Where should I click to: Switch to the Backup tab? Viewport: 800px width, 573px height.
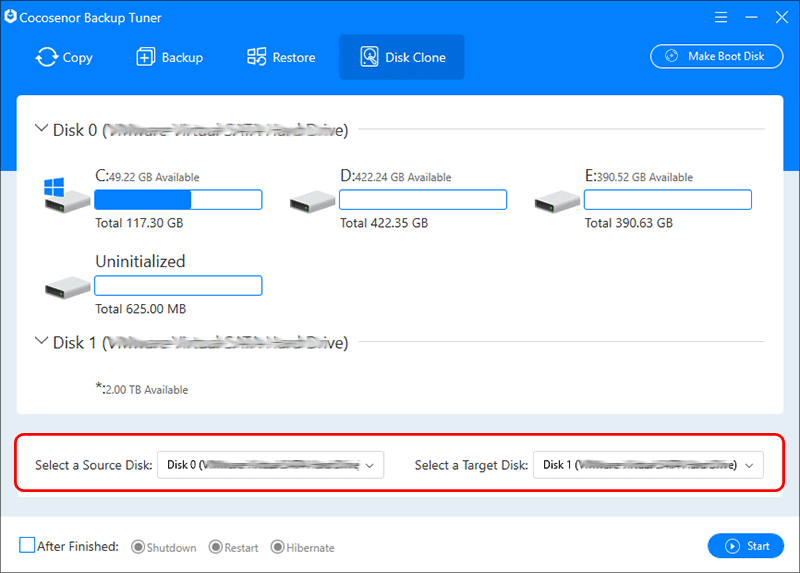(x=169, y=57)
